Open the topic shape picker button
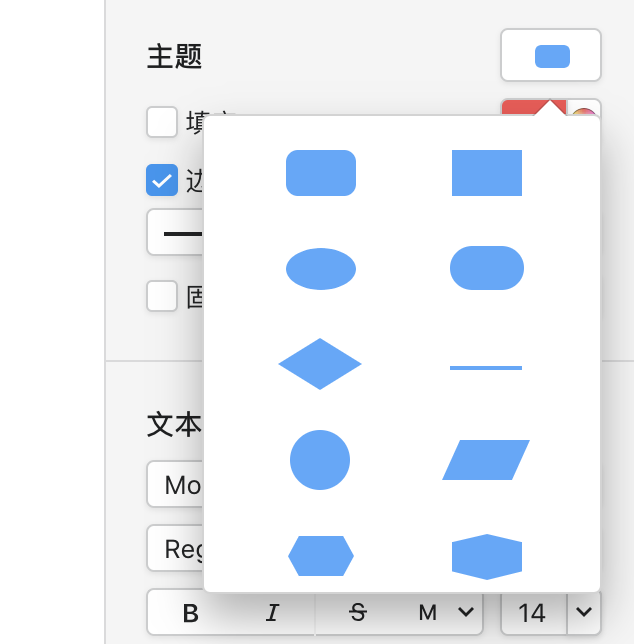The width and height of the screenshot is (634, 644). (x=551, y=55)
